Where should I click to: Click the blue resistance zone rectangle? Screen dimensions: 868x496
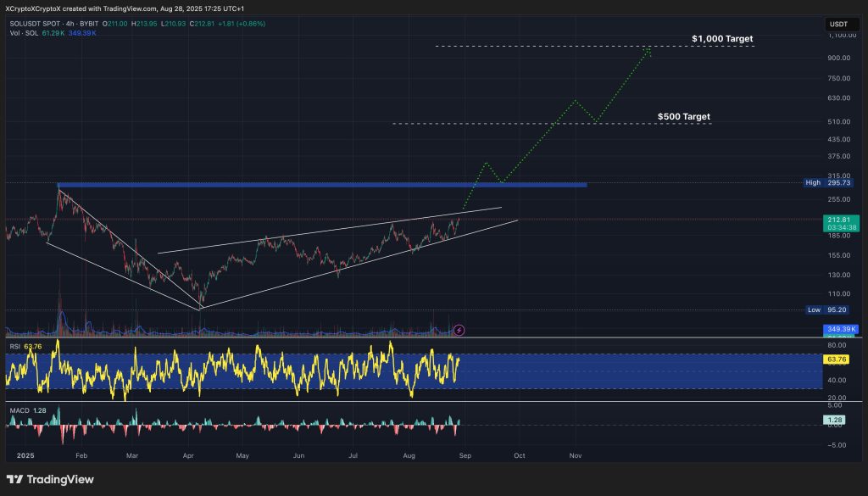322,185
